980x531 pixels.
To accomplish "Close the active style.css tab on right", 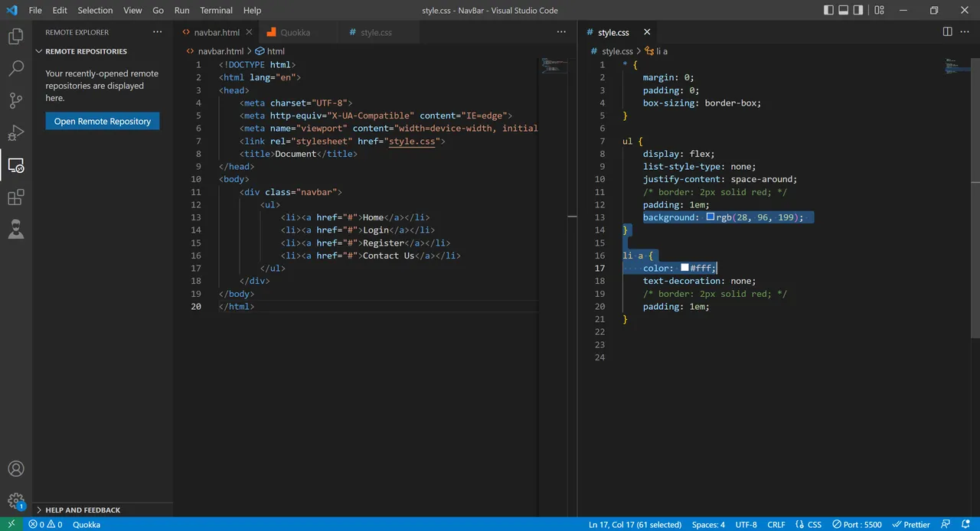I will pos(647,32).
